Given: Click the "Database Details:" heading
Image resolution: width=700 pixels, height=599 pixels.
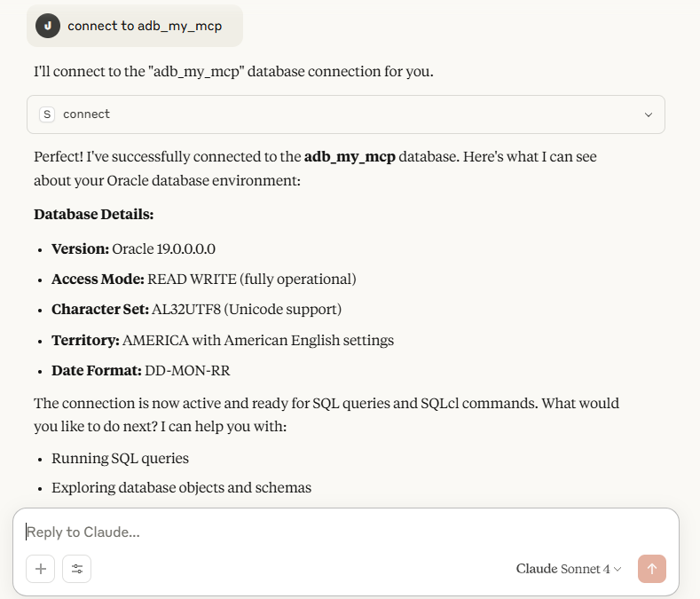Looking at the screenshot, I should (x=93, y=215).
